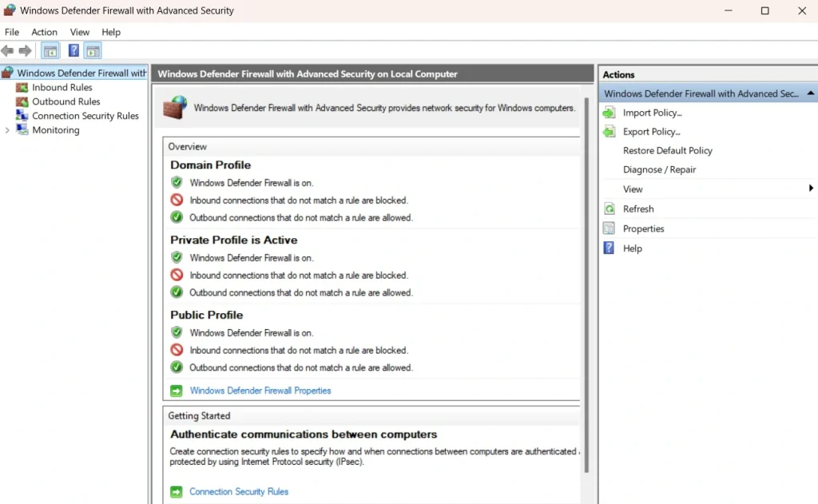Open Windows Defender Firewall Properties link
This screenshot has height=504, width=818.
click(260, 391)
